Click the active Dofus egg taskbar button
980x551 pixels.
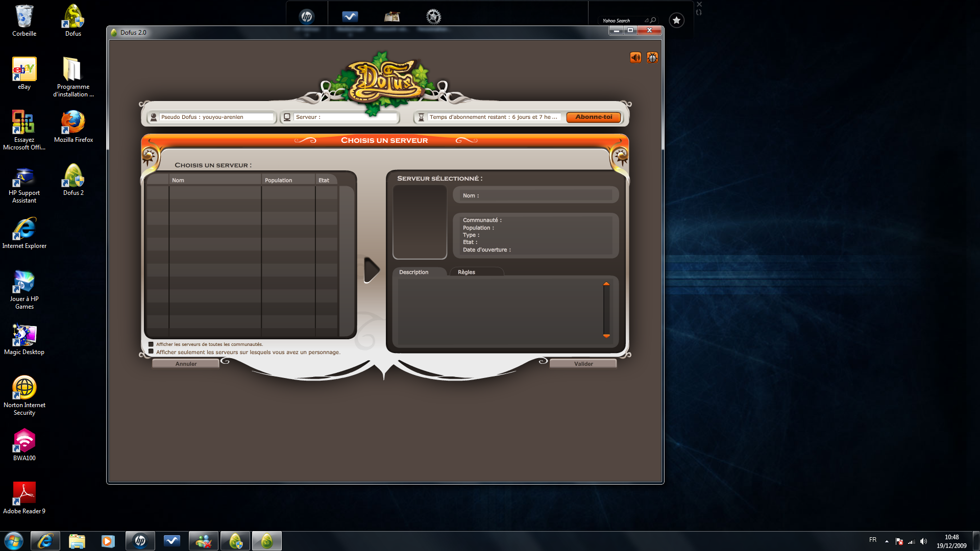(266, 541)
